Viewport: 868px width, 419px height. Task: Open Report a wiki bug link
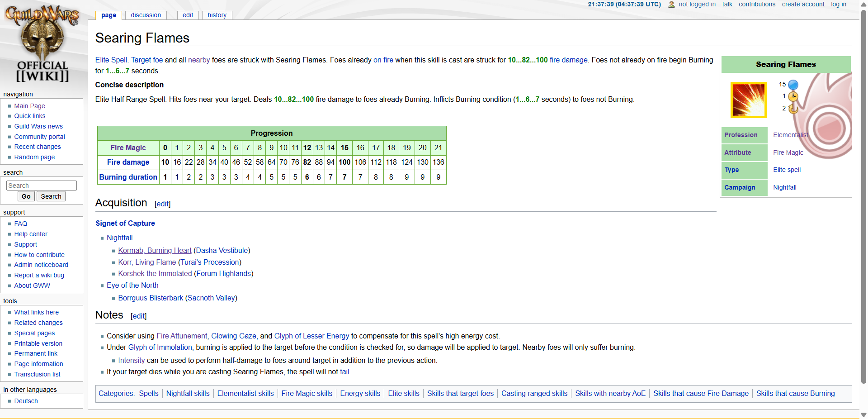coord(39,275)
